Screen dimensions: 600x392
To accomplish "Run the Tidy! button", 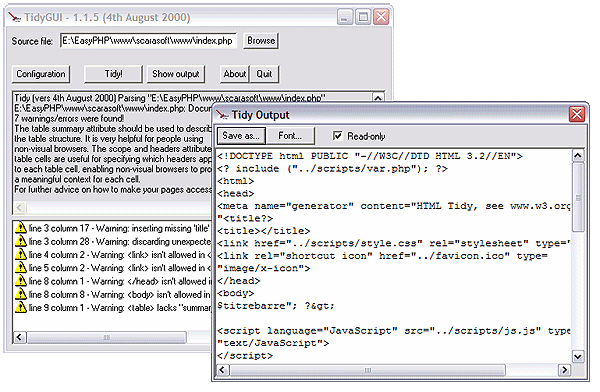I will pyautogui.click(x=113, y=74).
